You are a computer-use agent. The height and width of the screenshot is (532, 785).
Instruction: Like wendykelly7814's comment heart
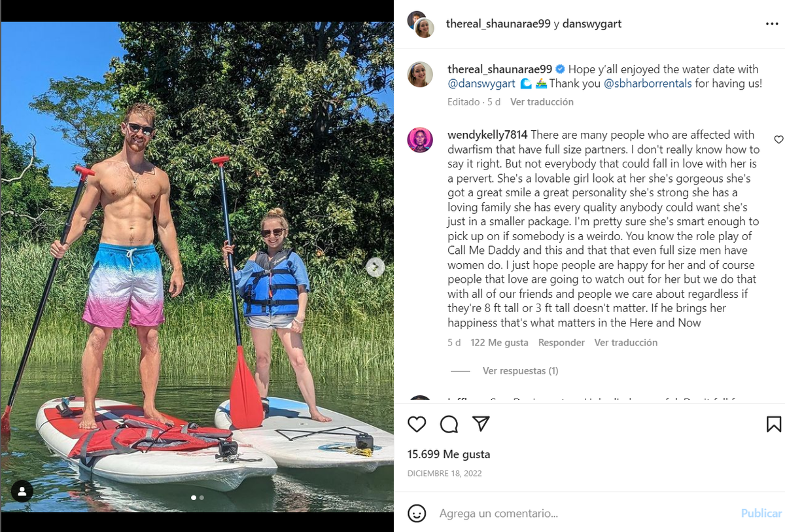pos(778,139)
